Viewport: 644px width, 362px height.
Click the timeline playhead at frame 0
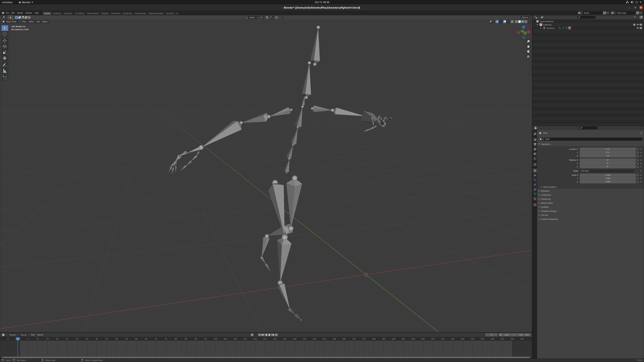(x=18, y=339)
